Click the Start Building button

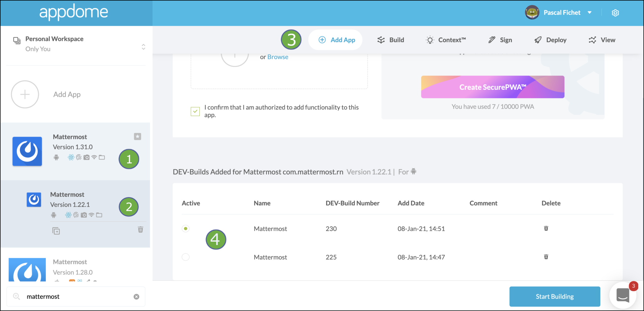pos(555,297)
